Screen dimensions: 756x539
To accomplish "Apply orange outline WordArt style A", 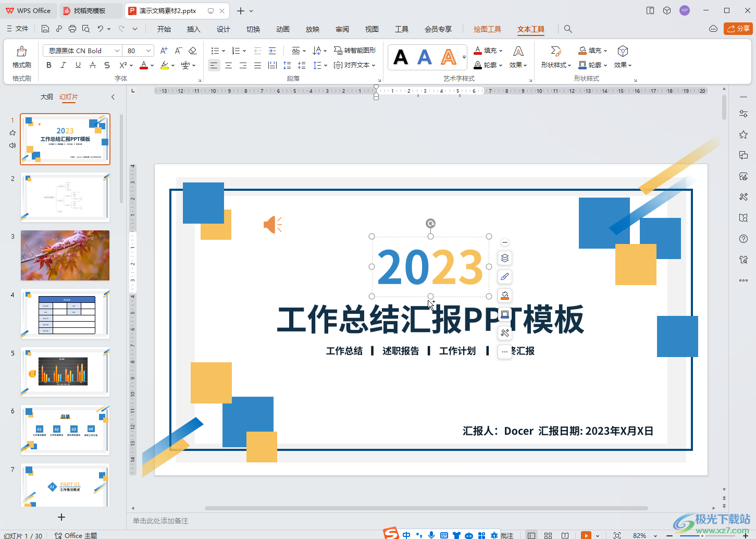I will pyautogui.click(x=449, y=57).
